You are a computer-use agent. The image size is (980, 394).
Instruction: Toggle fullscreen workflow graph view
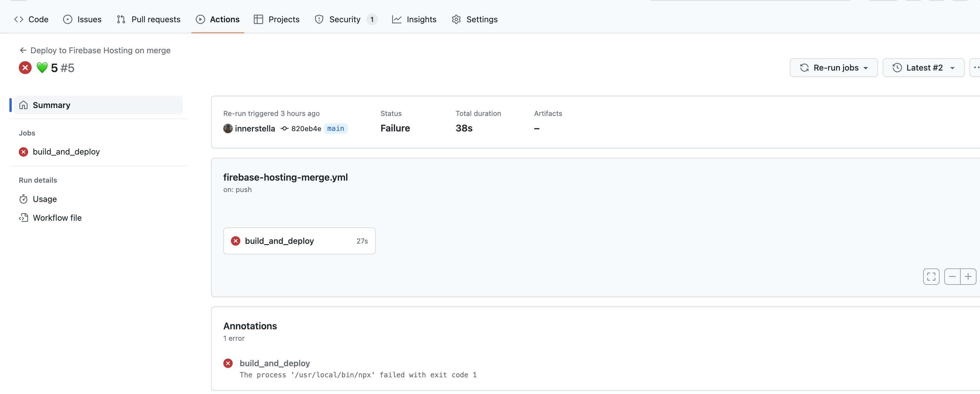tap(931, 277)
